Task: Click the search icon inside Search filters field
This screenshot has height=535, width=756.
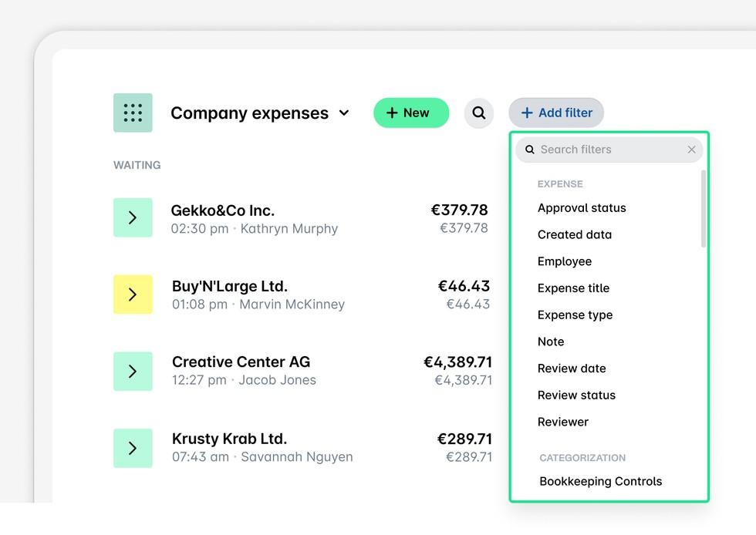Action: [x=529, y=149]
